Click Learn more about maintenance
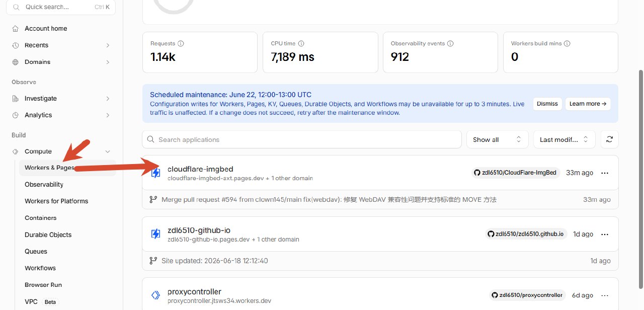Viewport: 644px width, 310px height. click(588, 104)
